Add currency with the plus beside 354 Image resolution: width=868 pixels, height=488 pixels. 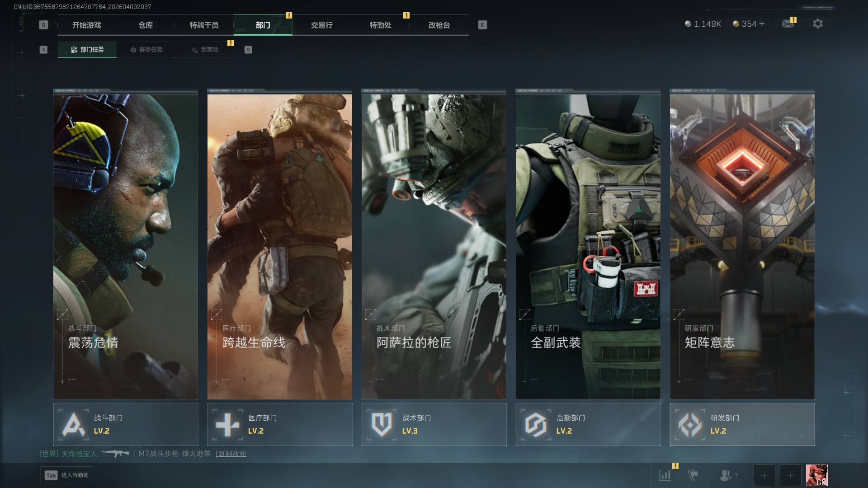tap(762, 23)
